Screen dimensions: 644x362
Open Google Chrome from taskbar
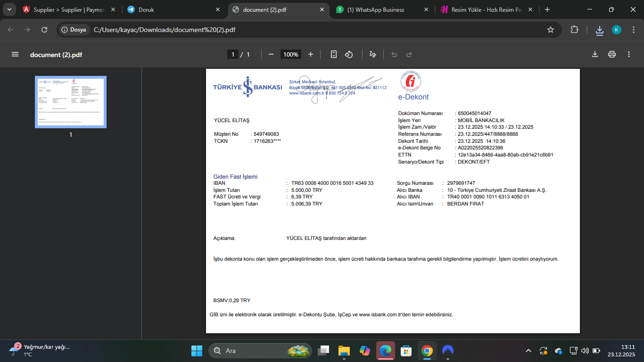tap(427, 351)
